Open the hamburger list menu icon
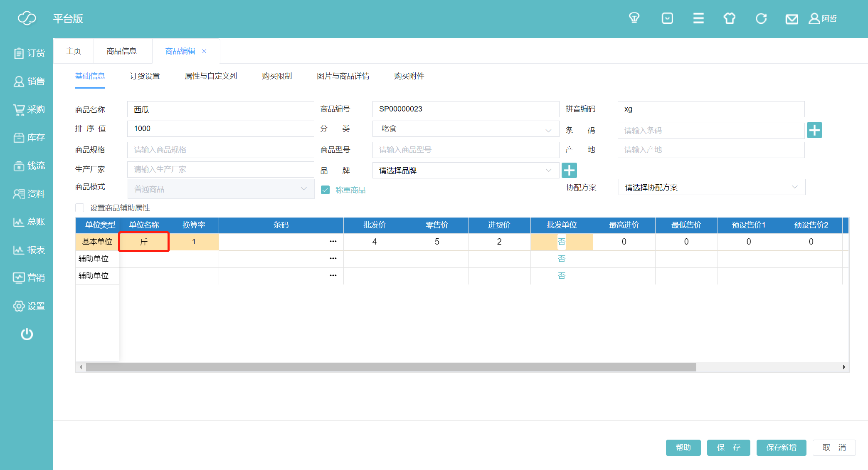The height and width of the screenshot is (470, 868). point(698,18)
